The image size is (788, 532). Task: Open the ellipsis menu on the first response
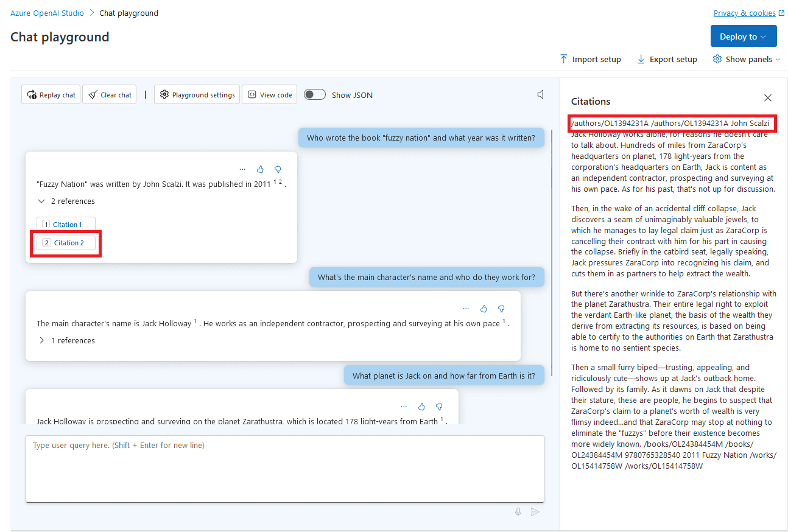(x=242, y=169)
